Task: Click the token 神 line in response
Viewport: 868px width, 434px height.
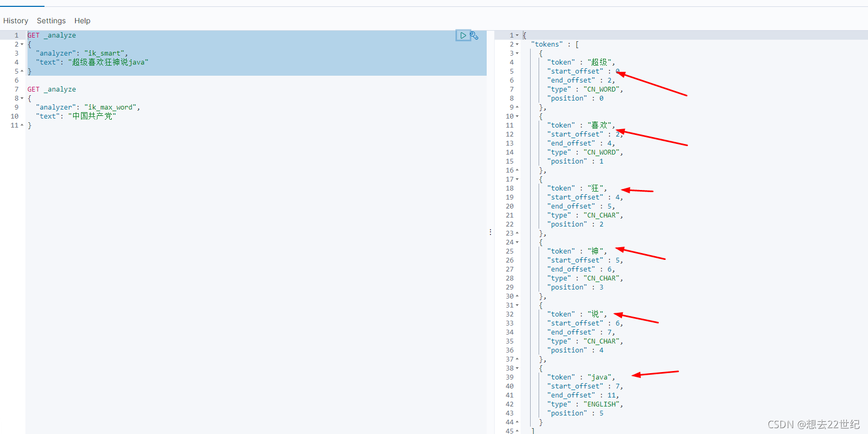Action: coord(577,251)
